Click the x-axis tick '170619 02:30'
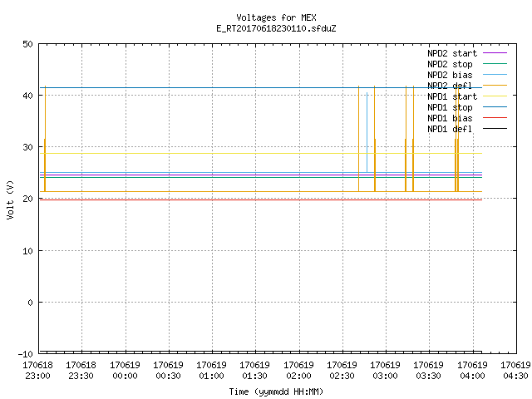 (x=342, y=371)
